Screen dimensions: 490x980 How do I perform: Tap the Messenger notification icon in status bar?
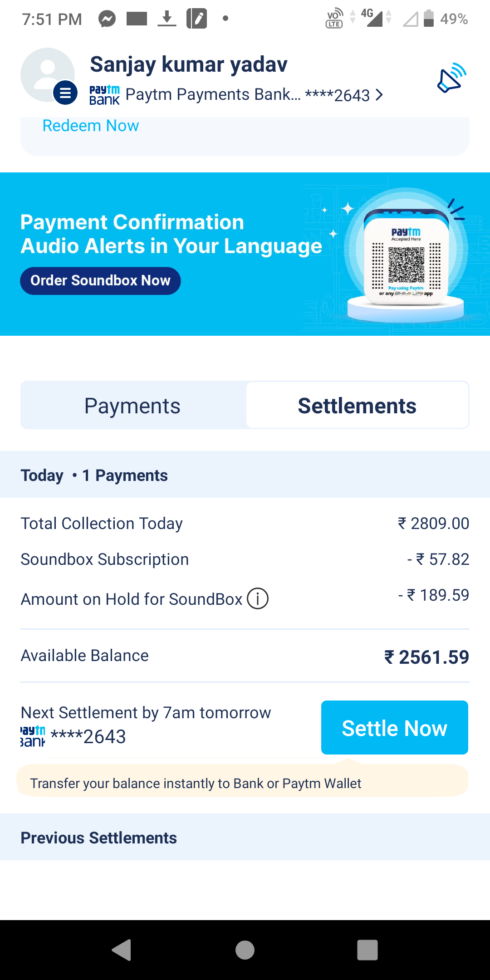point(107,19)
